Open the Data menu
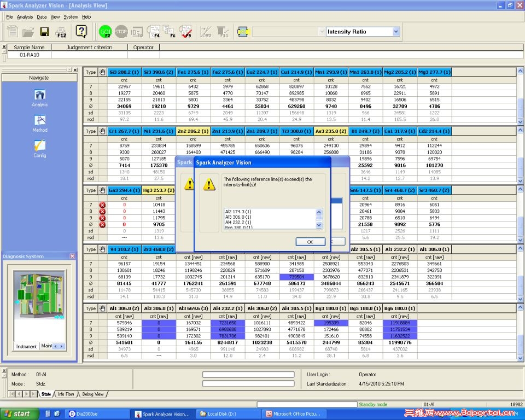This screenshot has height=420, width=525. [x=42, y=17]
